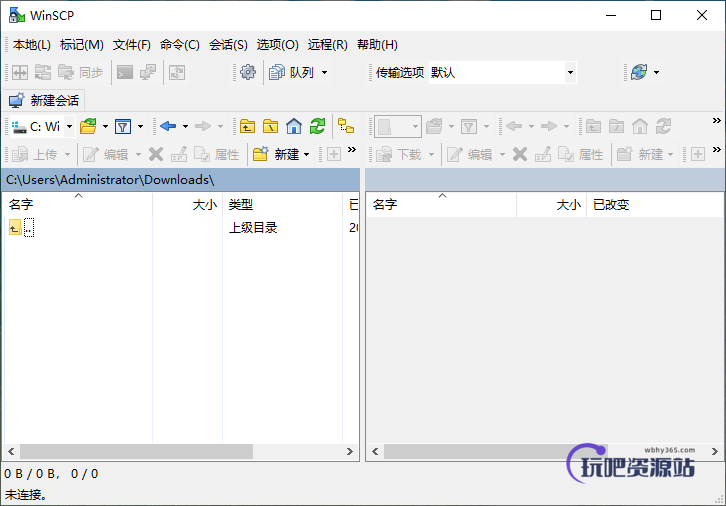Click the remote delete X icon

pyautogui.click(x=520, y=154)
